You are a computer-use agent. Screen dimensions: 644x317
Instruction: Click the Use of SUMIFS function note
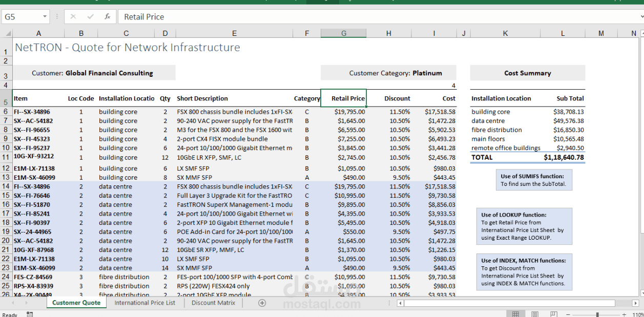(x=533, y=180)
